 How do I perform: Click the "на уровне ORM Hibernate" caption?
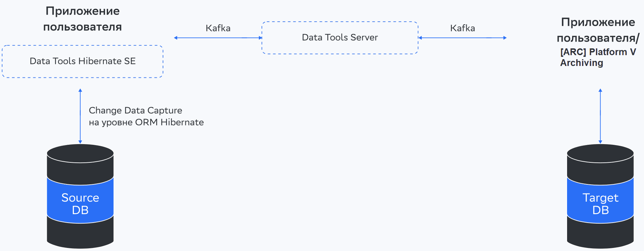pyautogui.click(x=146, y=122)
